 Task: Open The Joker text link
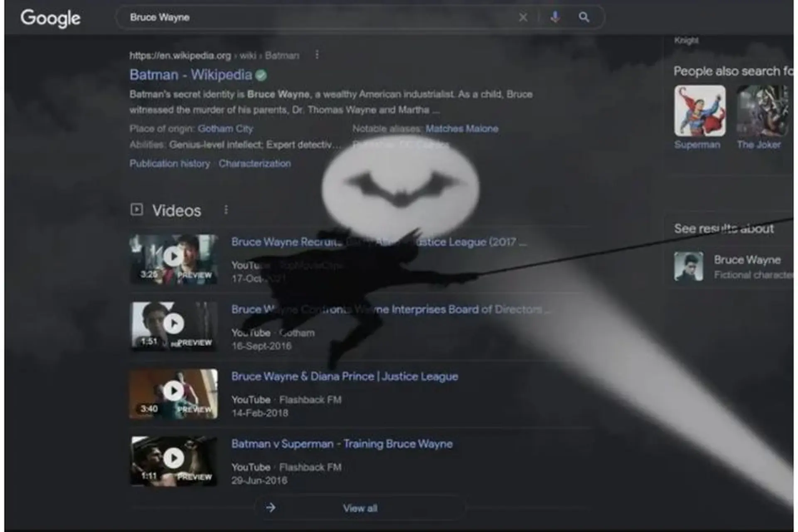(x=759, y=145)
